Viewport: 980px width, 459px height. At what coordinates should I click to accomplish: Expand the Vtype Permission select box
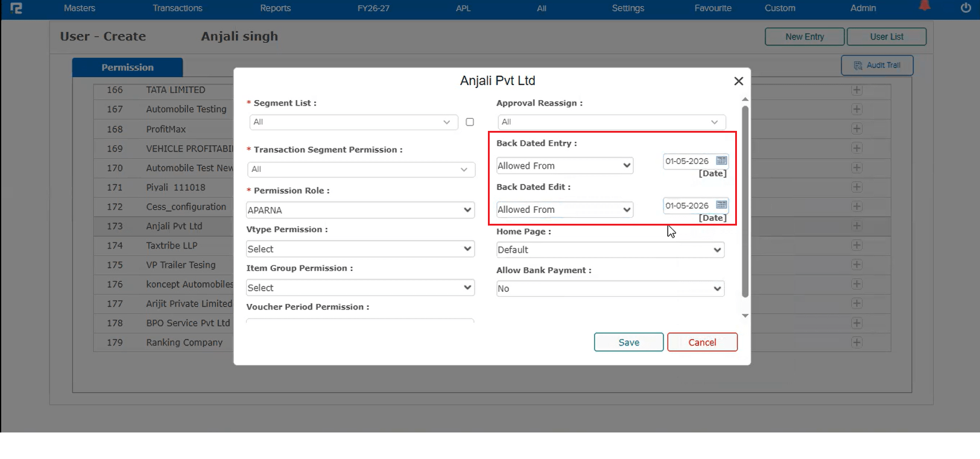[360, 249]
